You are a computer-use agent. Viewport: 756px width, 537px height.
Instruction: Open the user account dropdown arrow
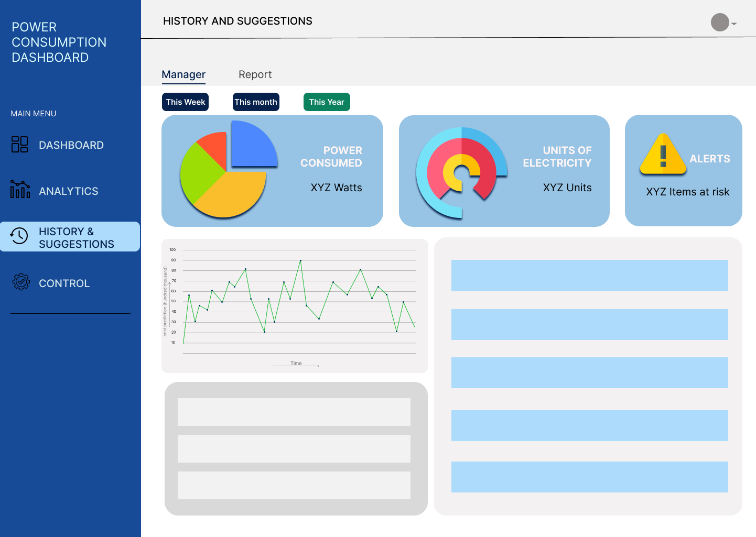click(734, 24)
